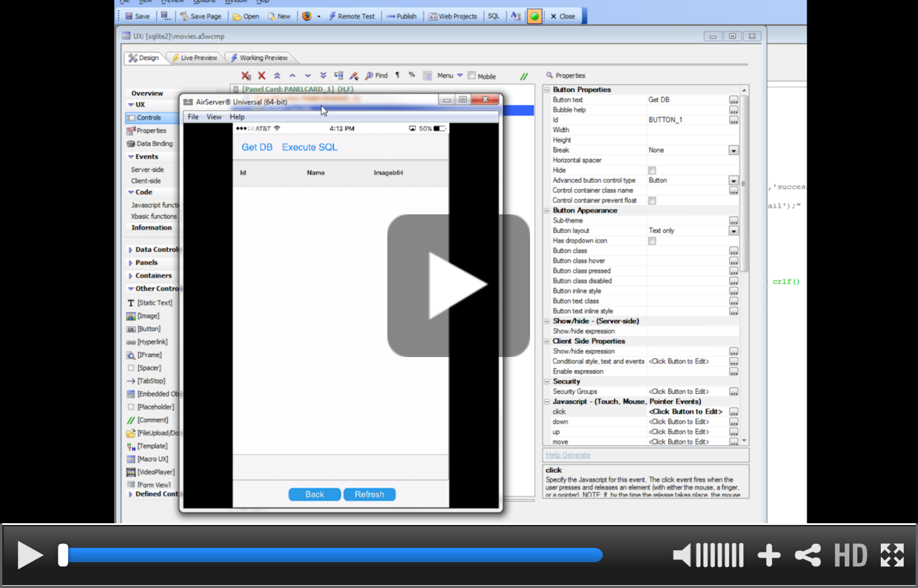
Task: Click the double down-arrow move-to-bottom icon
Action: (323, 76)
